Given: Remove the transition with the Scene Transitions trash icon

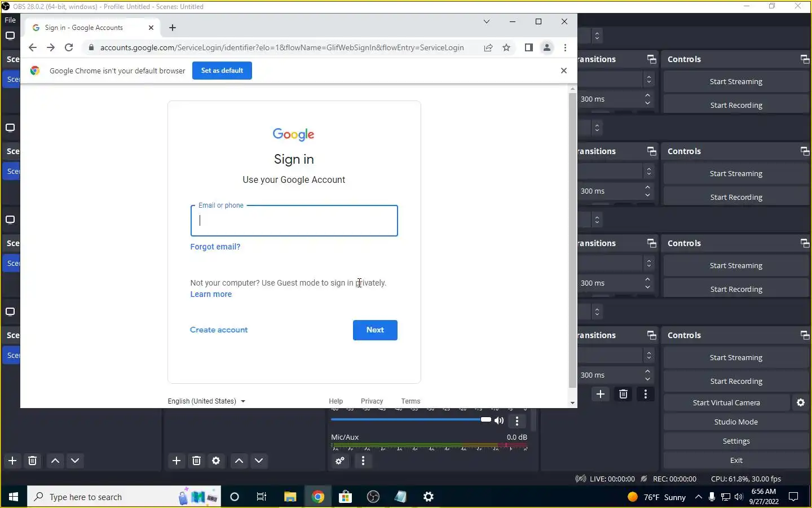Looking at the screenshot, I should 623,394.
